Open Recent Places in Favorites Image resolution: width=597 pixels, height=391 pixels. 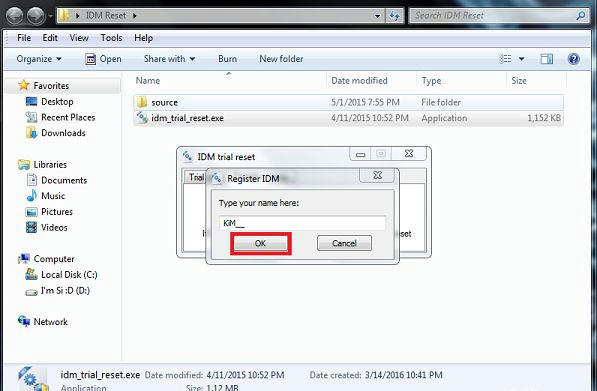tap(68, 117)
